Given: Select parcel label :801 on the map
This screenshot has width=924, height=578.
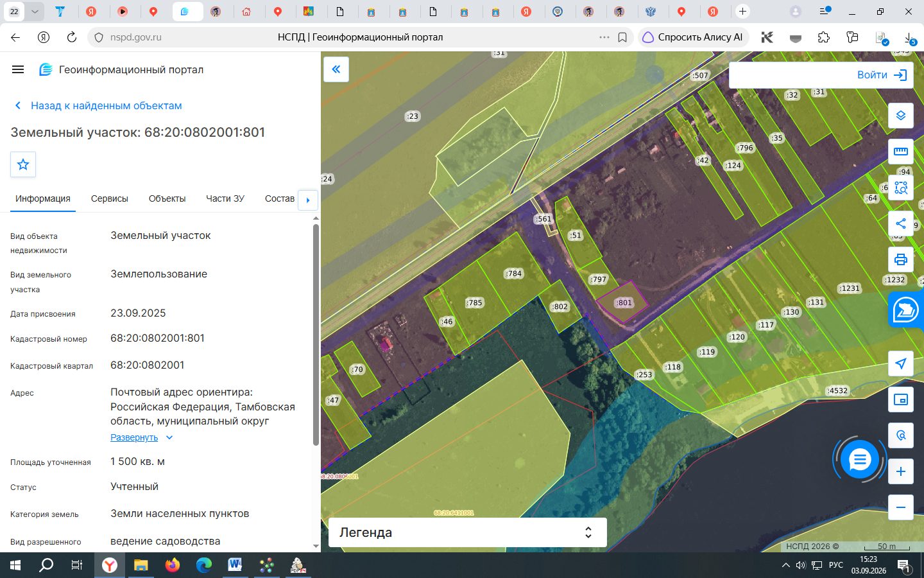Looking at the screenshot, I should (x=624, y=302).
